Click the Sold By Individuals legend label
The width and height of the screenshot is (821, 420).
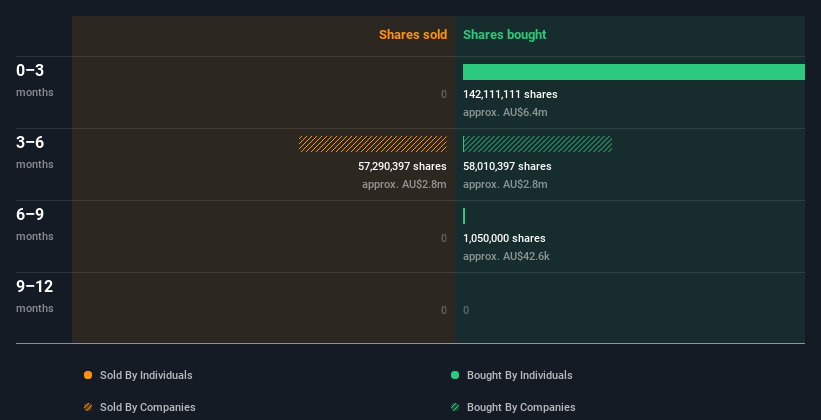146,375
